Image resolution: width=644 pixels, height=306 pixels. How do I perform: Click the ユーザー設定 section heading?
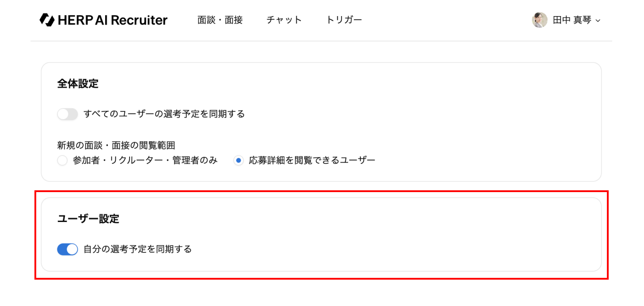coord(88,219)
